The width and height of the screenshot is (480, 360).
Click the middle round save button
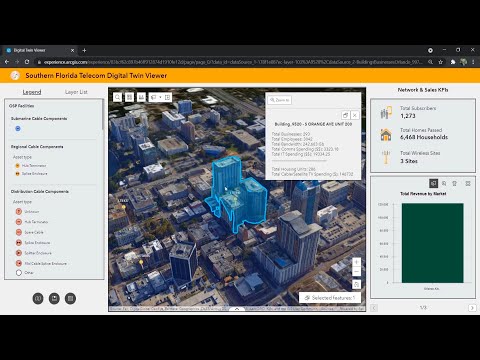[x=54, y=298]
